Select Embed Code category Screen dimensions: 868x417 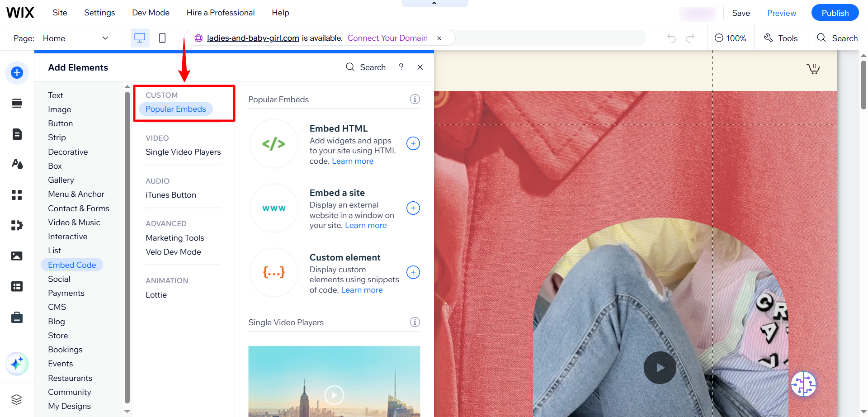(72, 265)
